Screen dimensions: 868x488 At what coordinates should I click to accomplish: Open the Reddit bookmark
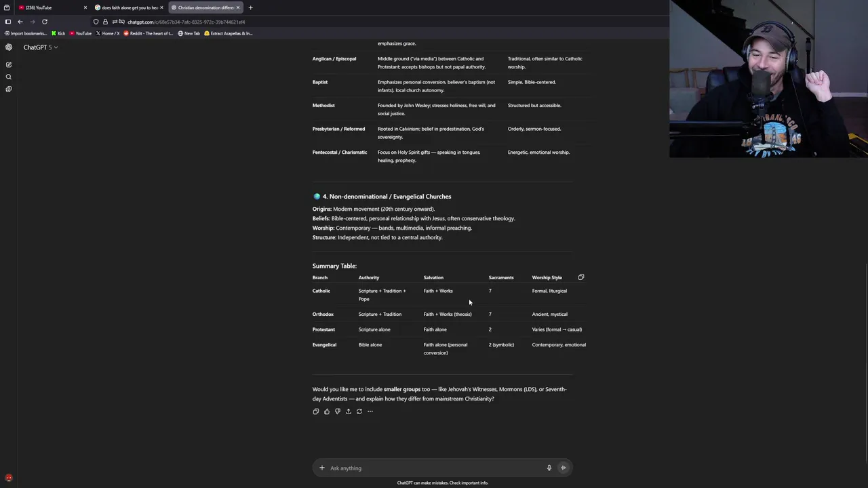149,33
